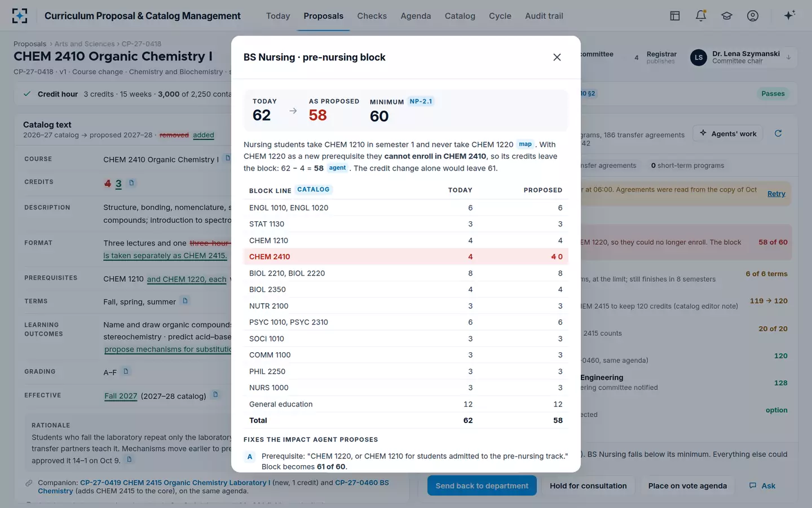Click Hold for consultation
The width and height of the screenshot is (812, 508).
(x=588, y=485)
